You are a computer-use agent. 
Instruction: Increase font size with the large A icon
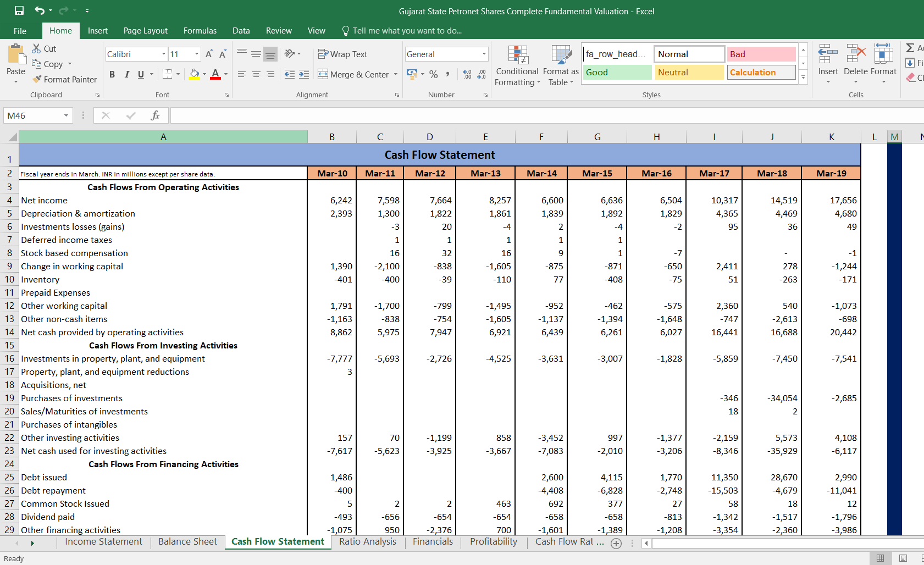[x=209, y=54]
